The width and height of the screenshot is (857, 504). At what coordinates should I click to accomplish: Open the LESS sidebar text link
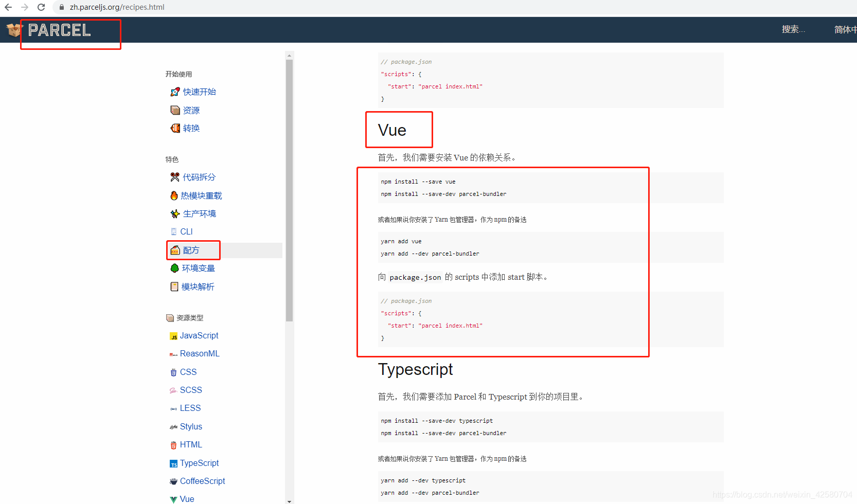pyautogui.click(x=190, y=408)
